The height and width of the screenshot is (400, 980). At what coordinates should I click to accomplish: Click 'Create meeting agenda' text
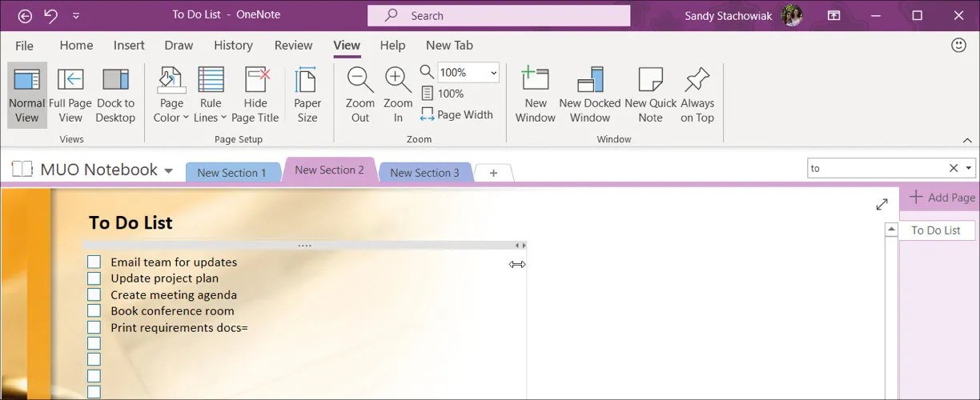(174, 294)
